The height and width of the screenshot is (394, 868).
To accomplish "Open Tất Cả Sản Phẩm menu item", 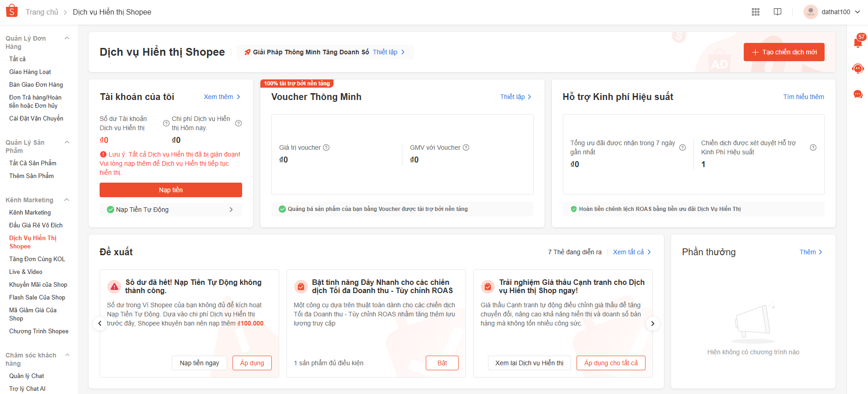I will point(32,163).
